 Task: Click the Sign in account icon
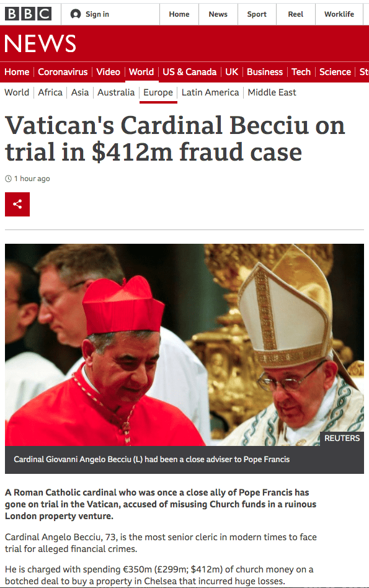76,14
